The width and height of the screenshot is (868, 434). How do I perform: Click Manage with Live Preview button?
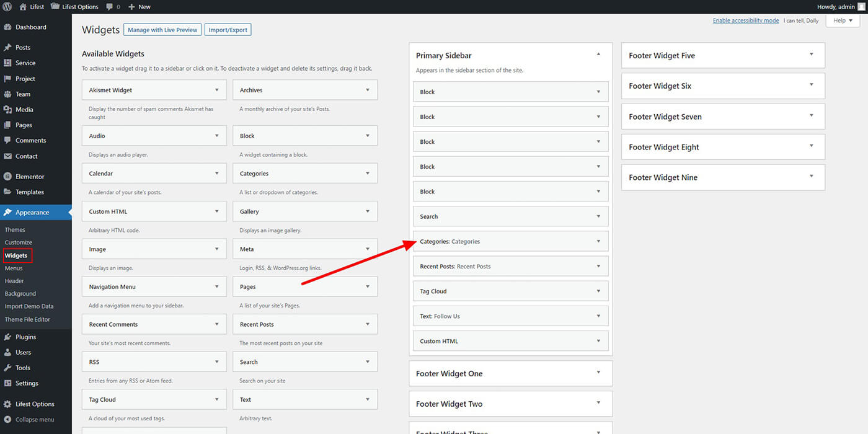[162, 30]
